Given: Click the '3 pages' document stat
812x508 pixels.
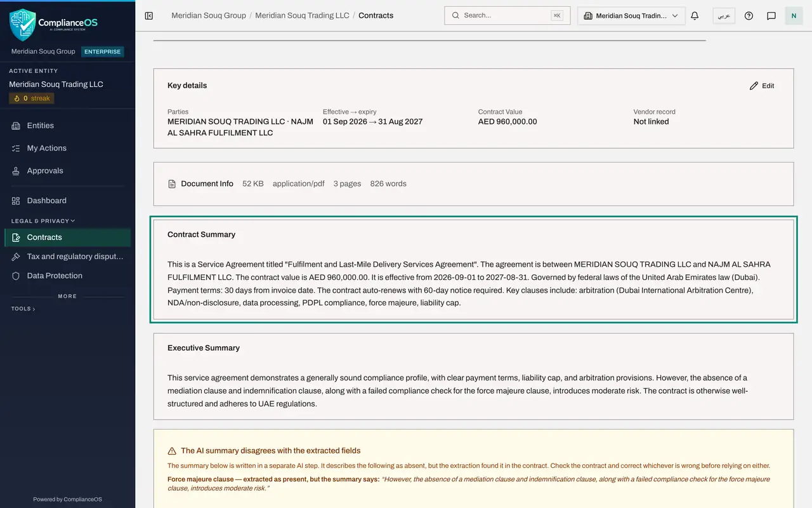Looking at the screenshot, I should coord(347,184).
